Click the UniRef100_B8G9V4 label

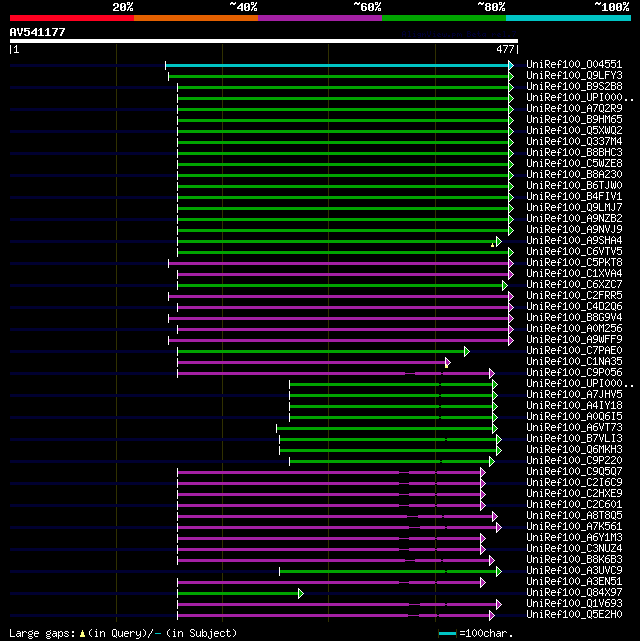tap(574, 318)
